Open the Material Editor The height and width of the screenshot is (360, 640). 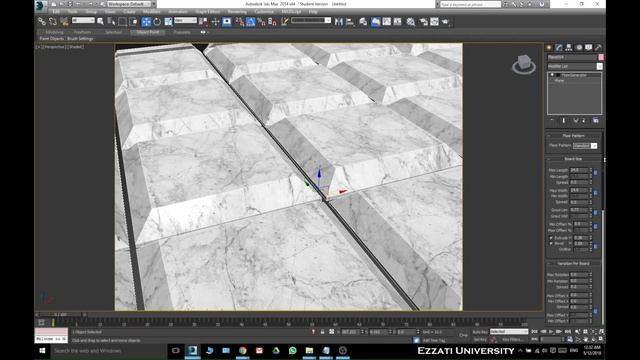[x=411, y=22]
